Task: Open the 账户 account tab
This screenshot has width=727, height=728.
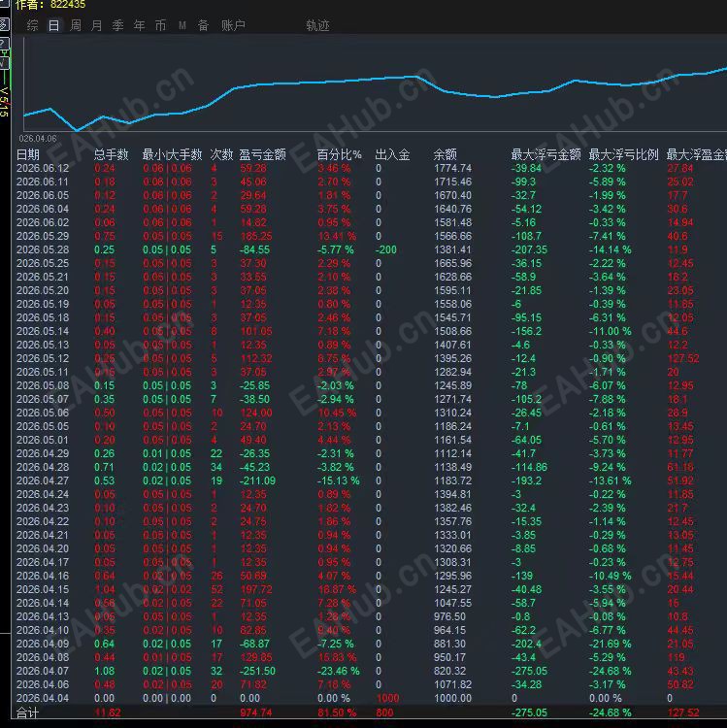Action: click(x=233, y=25)
